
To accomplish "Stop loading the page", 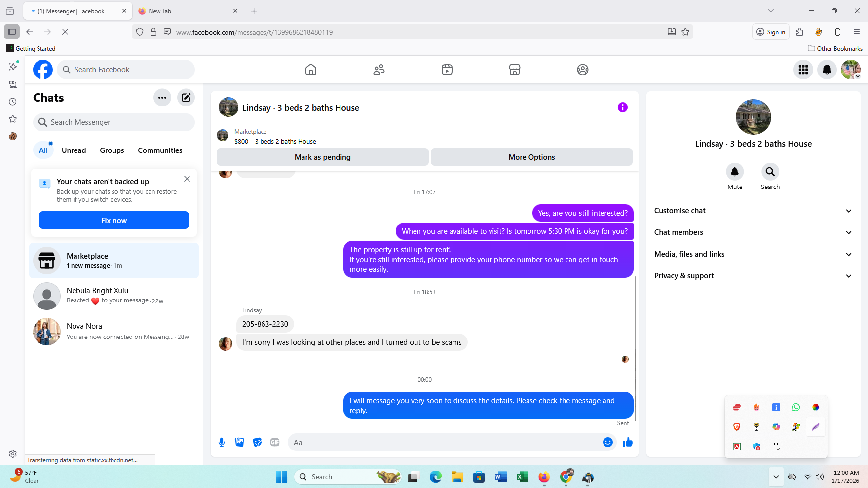I will coord(65,32).
